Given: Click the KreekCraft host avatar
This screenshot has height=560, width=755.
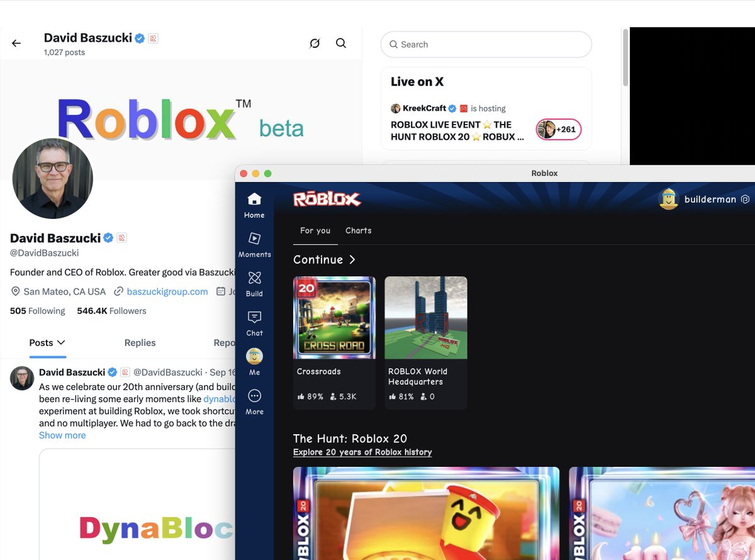Looking at the screenshot, I should (396, 108).
